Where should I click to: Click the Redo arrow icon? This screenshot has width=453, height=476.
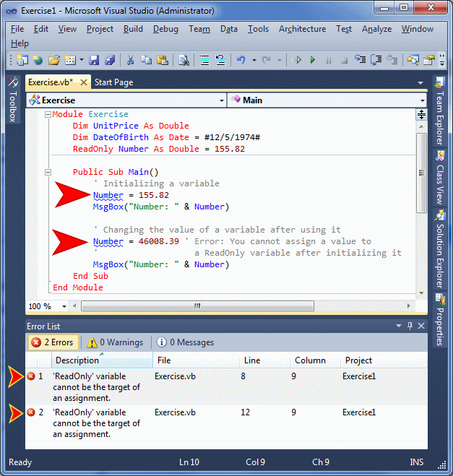(267, 60)
